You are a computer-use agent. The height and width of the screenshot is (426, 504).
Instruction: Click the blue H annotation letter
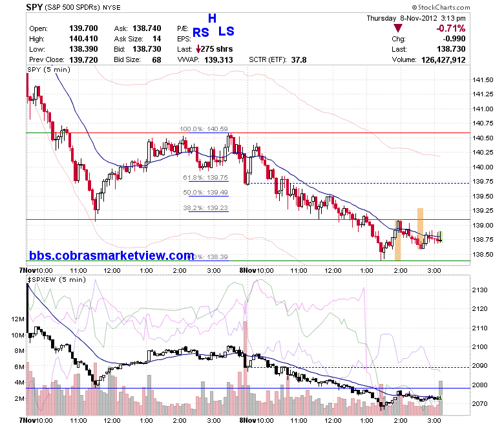212,18
